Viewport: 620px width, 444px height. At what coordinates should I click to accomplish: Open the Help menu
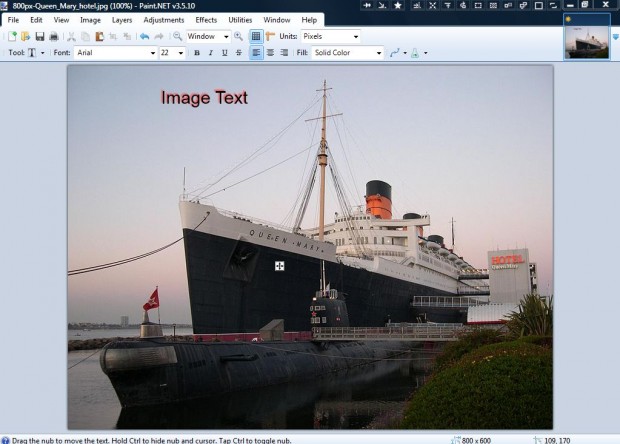tap(309, 20)
